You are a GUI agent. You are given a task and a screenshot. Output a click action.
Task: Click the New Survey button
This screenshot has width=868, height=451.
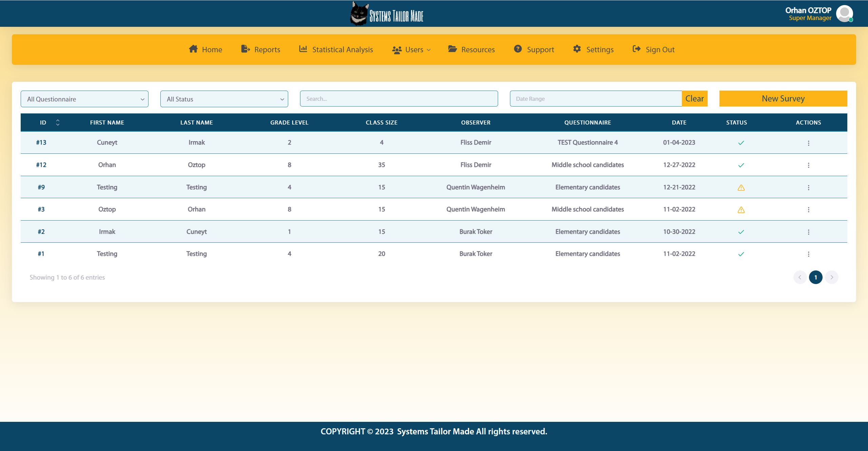[x=783, y=99]
